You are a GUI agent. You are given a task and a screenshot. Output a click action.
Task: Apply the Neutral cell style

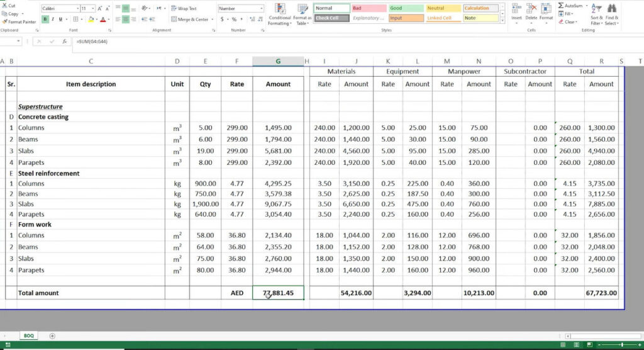click(x=443, y=8)
